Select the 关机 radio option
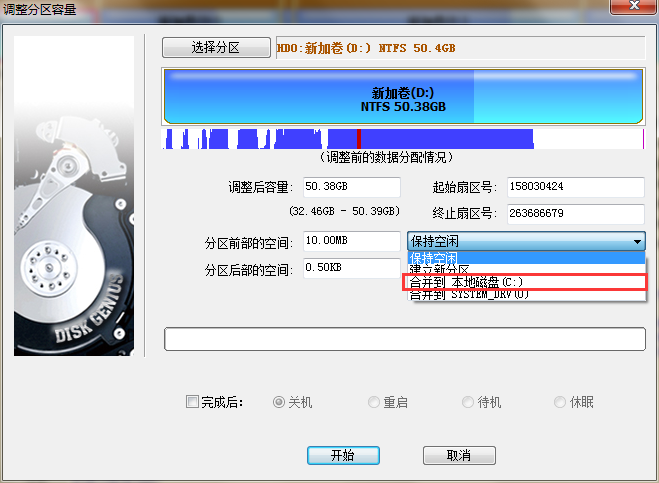This screenshot has height=483, width=659. point(278,402)
